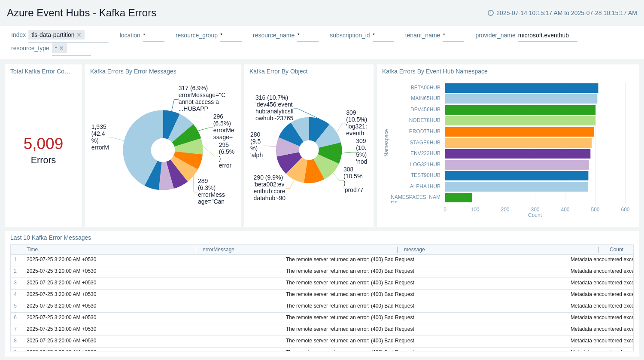Click the 296 (6.5%) pie label
This screenshot has height=360, width=644.
pyautogui.click(x=224, y=127)
